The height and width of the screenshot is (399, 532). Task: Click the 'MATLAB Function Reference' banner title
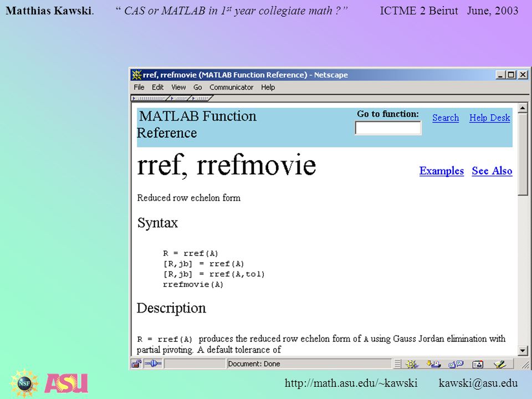(x=196, y=125)
